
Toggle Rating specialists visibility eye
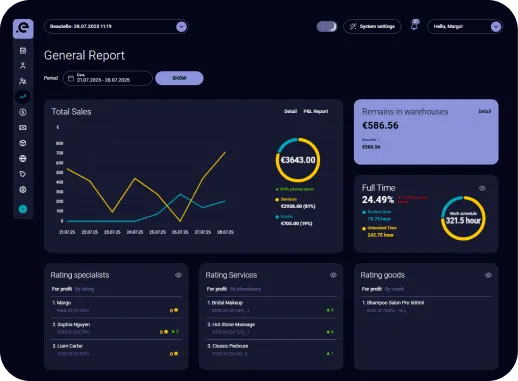(x=178, y=275)
